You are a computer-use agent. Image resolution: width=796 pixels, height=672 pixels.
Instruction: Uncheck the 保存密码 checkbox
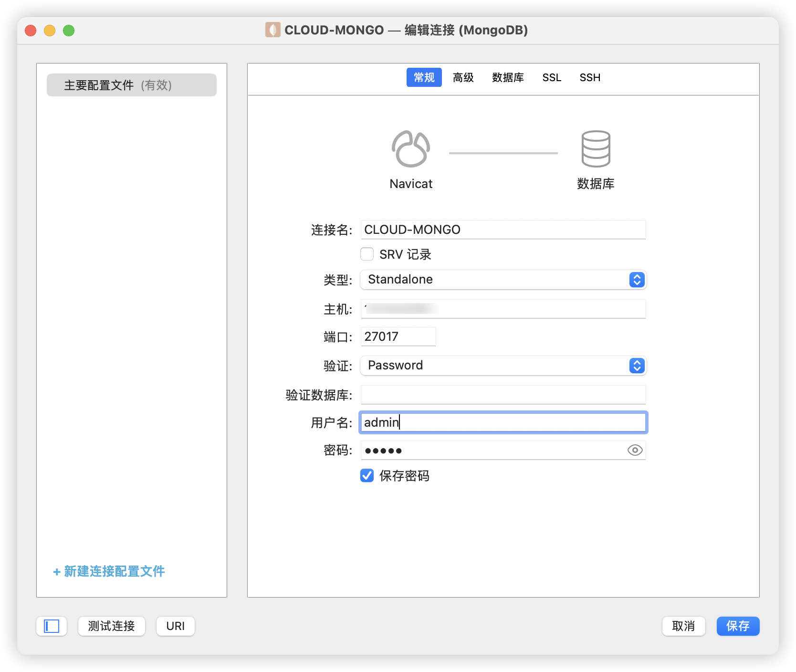pos(367,475)
